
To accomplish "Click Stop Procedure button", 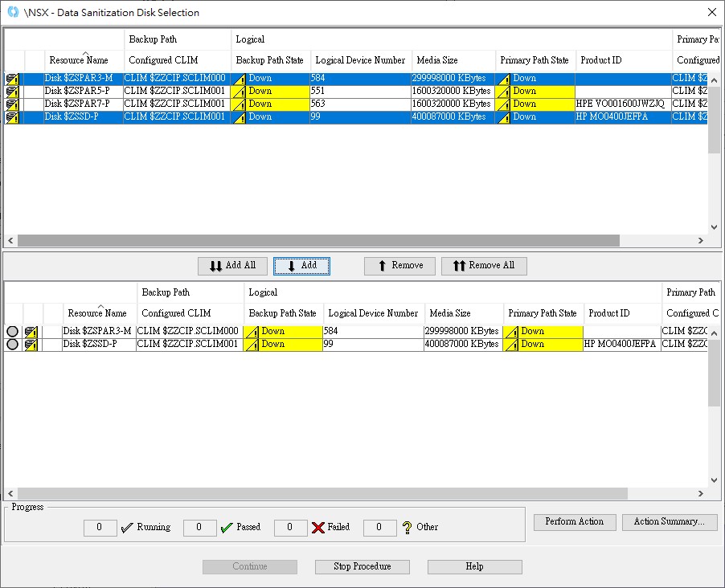I will (362, 567).
